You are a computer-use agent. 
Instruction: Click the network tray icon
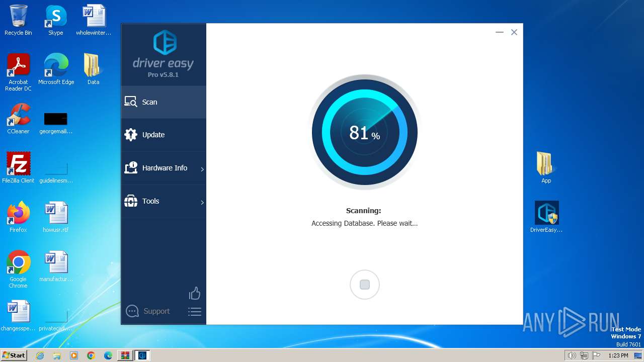[584, 355]
